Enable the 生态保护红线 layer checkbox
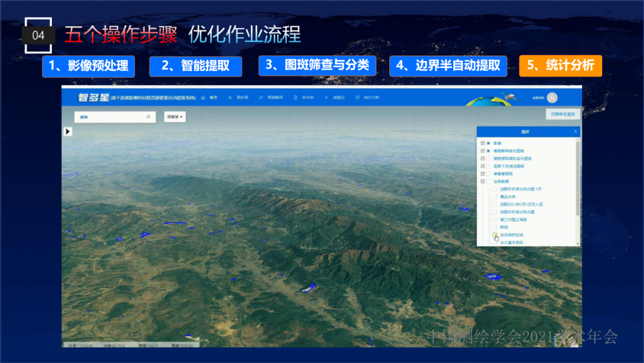This screenshot has width=644, height=363. pos(494,235)
